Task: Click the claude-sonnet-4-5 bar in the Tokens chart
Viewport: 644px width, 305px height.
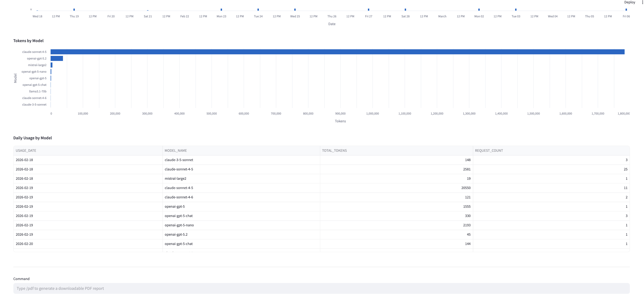Action: pyautogui.click(x=338, y=52)
